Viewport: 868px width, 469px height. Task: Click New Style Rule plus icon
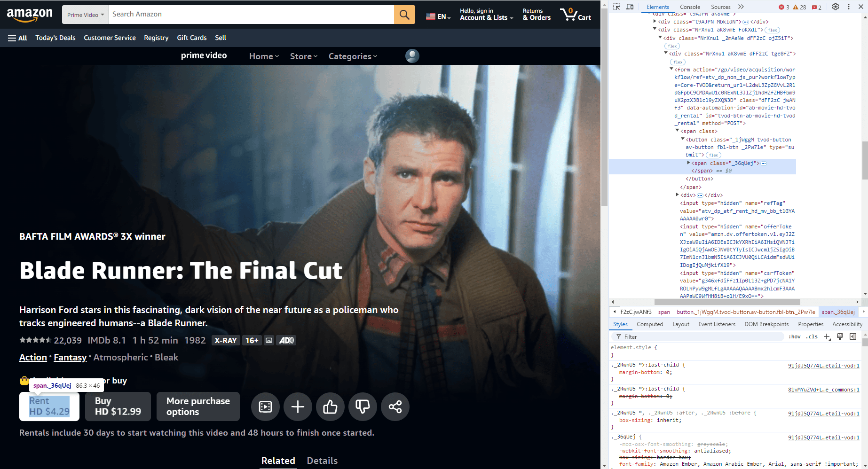pos(827,336)
